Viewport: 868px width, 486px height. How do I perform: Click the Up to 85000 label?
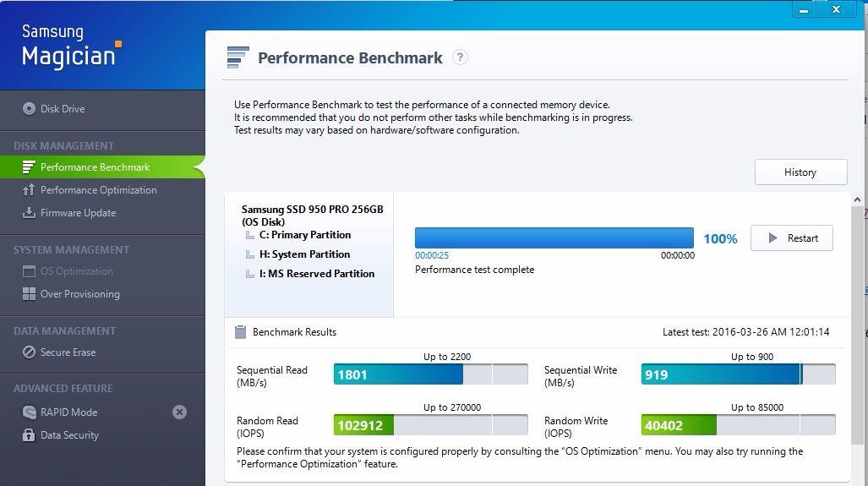756,407
